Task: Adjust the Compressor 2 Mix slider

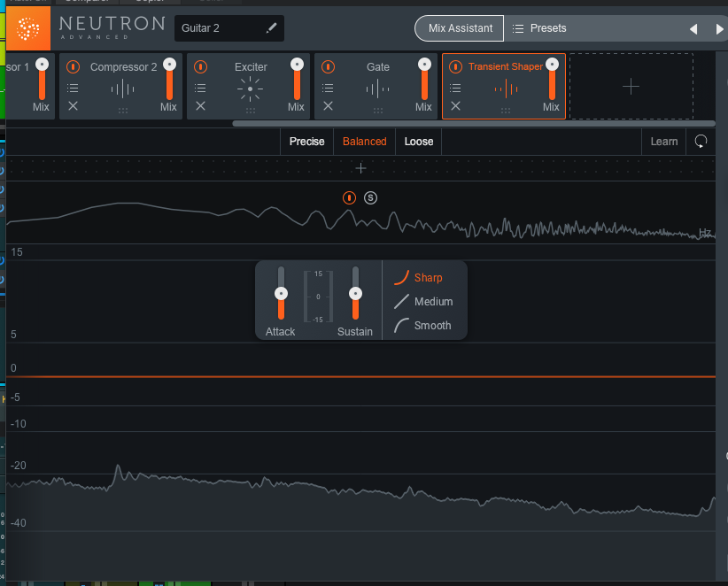Action: point(169,79)
